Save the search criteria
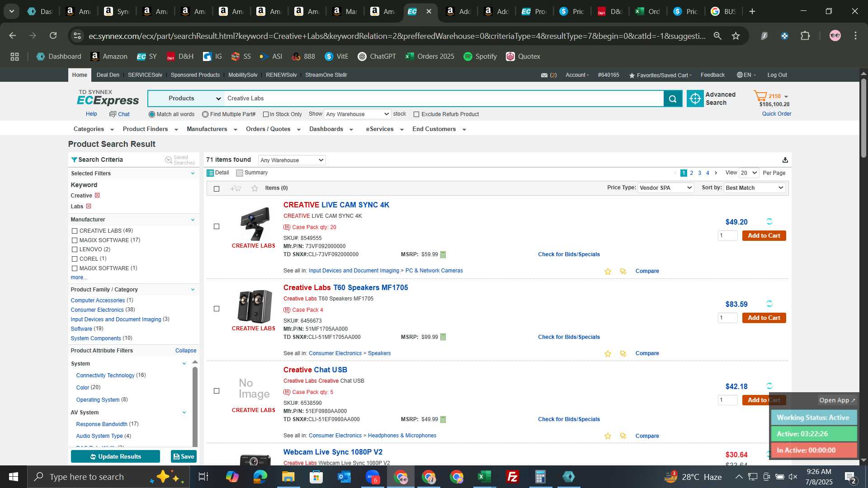The image size is (868, 488). coord(184,456)
